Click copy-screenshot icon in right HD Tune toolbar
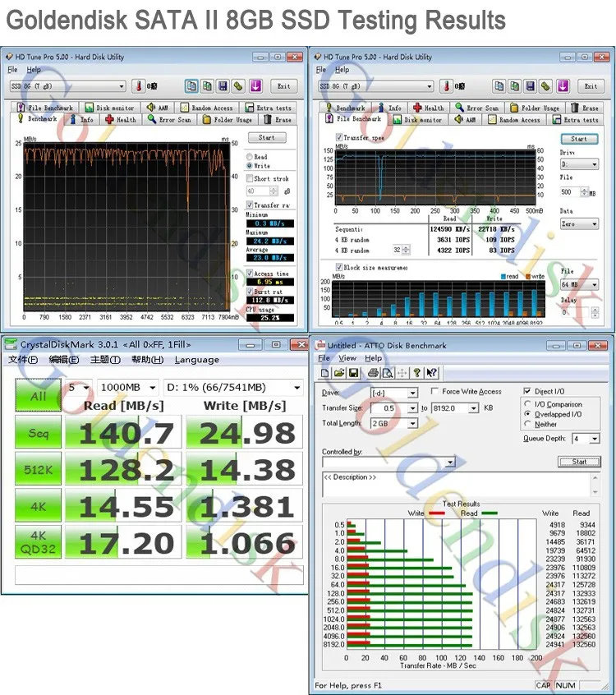This screenshot has width=616, height=695. (514, 86)
